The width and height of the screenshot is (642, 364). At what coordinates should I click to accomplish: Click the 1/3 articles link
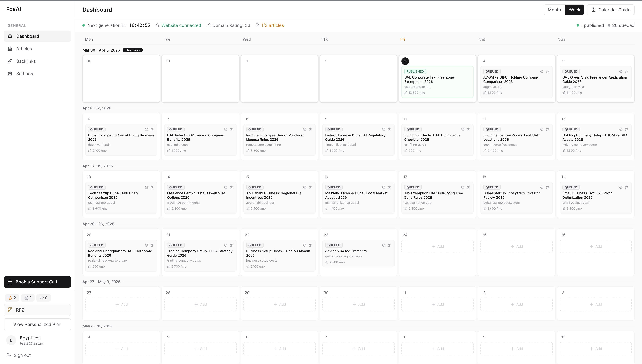pyautogui.click(x=270, y=25)
